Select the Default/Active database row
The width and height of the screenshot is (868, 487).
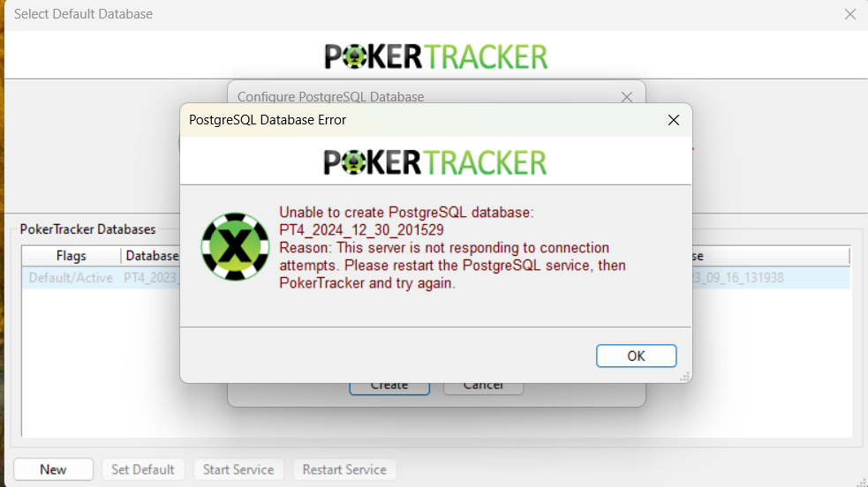tap(435, 278)
